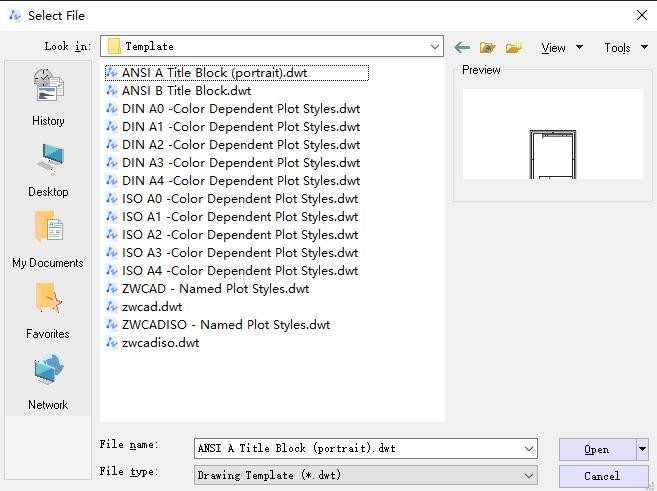The width and height of the screenshot is (657, 491).
Task: Select ISO A3 -Color Dependent Plot Styles.dwt
Action: 239,253
